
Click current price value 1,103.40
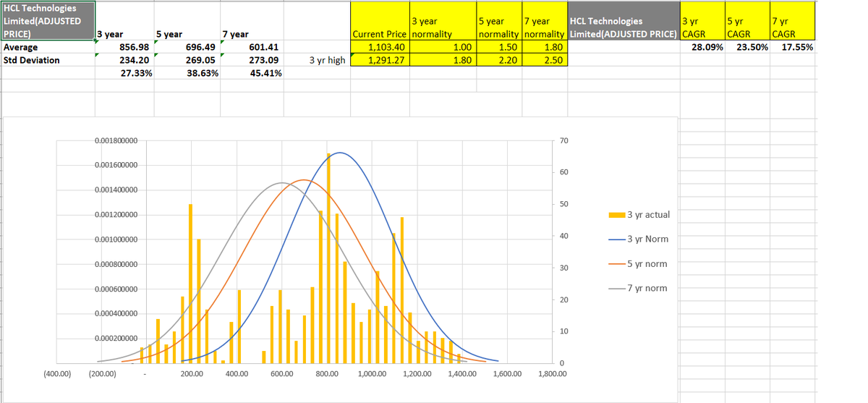pyautogui.click(x=379, y=47)
